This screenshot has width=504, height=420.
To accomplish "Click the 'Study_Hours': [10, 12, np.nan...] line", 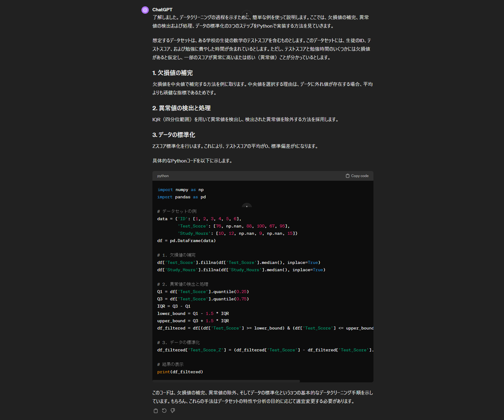I will click(238, 234).
